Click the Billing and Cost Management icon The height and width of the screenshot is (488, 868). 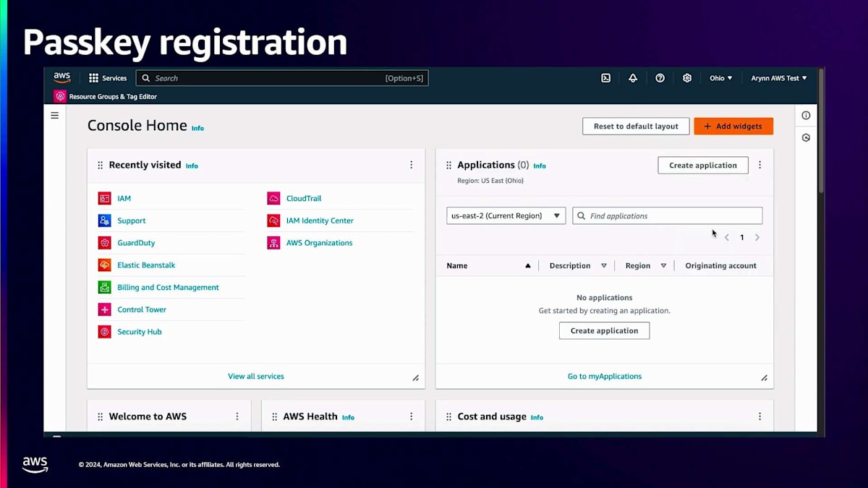105,287
